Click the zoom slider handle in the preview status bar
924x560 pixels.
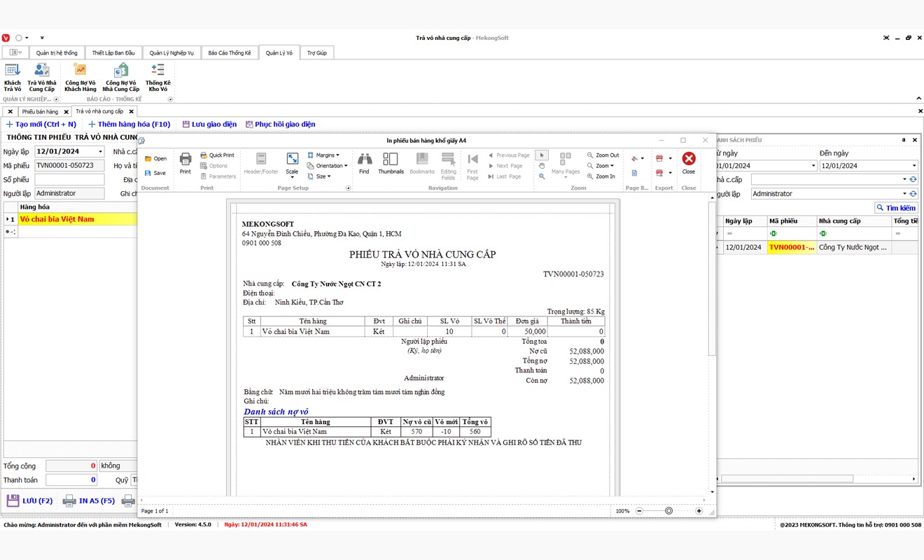[668, 511]
